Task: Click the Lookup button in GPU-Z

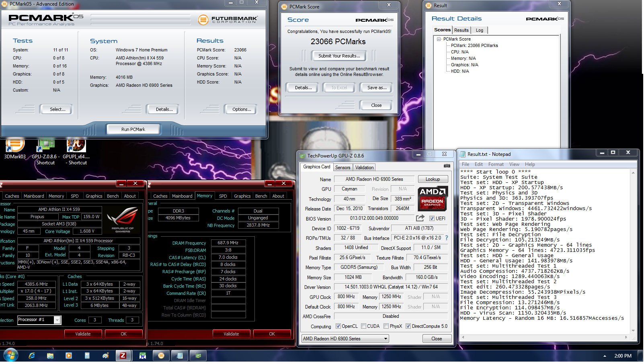Action: pyautogui.click(x=433, y=179)
